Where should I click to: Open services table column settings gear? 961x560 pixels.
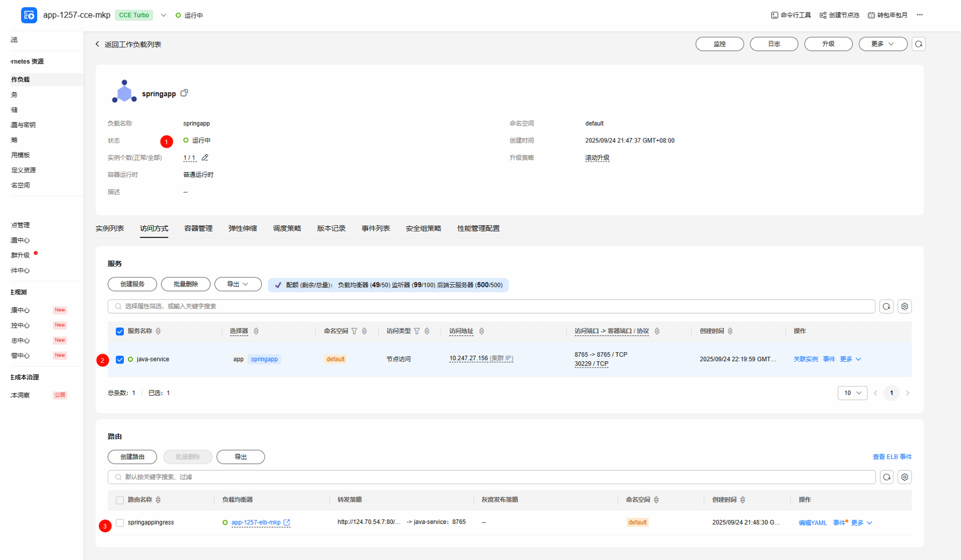click(904, 306)
